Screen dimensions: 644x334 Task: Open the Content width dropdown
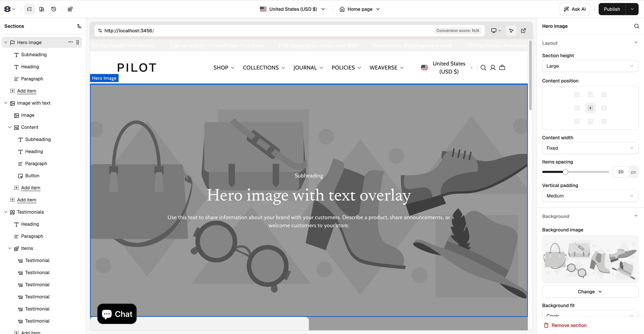(x=590, y=148)
